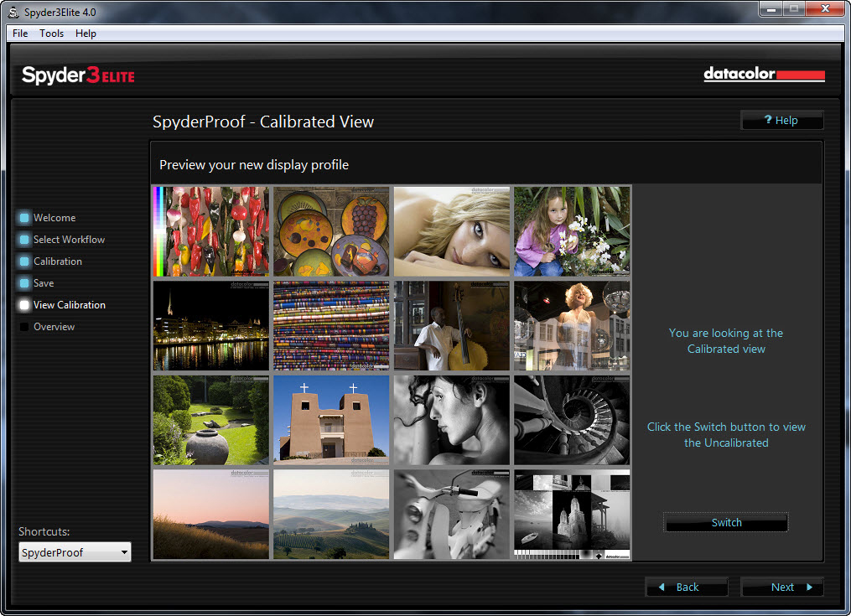851x616 pixels.
Task: Click the Overview step indicator square
Action: 24,327
